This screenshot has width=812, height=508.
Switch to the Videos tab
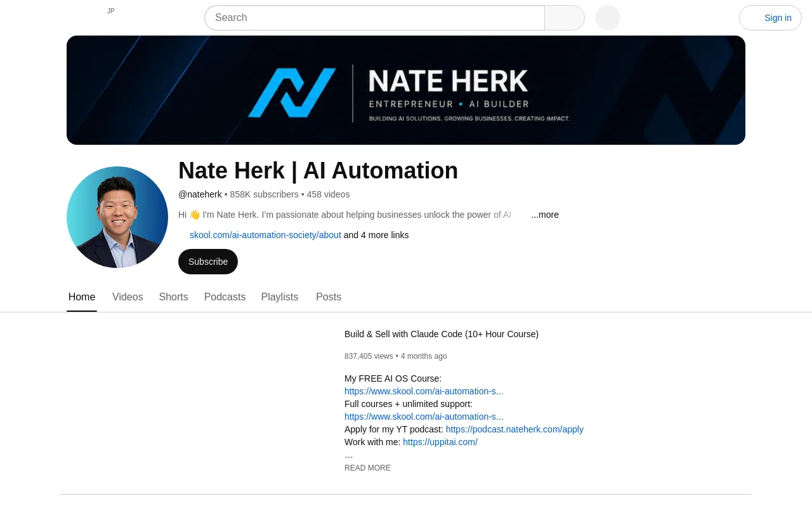(x=128, y=297)
